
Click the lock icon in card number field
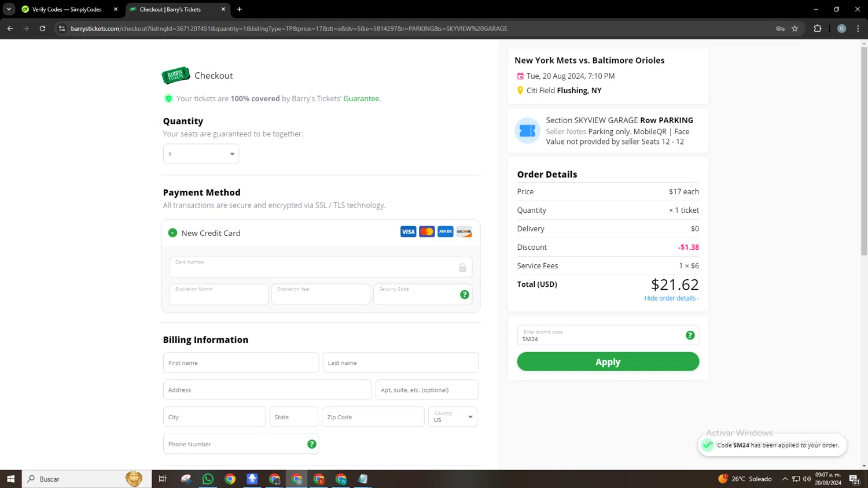(x=462, y=268)
